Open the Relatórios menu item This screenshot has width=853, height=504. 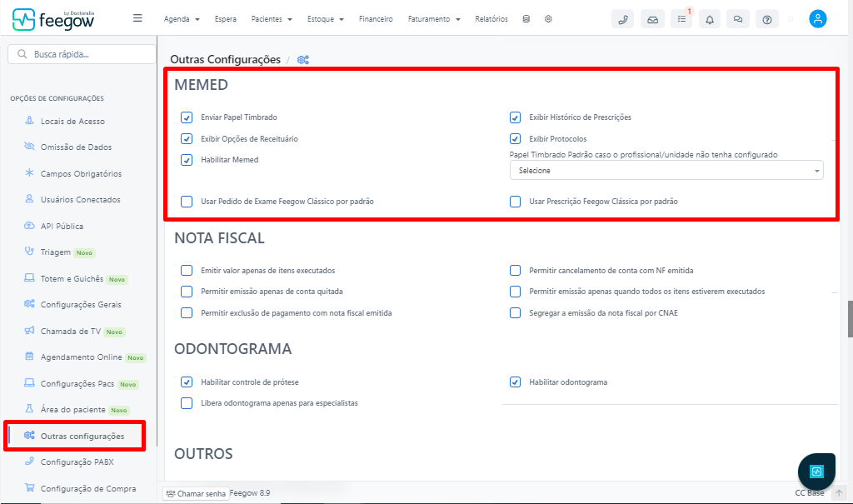[491, 19]
